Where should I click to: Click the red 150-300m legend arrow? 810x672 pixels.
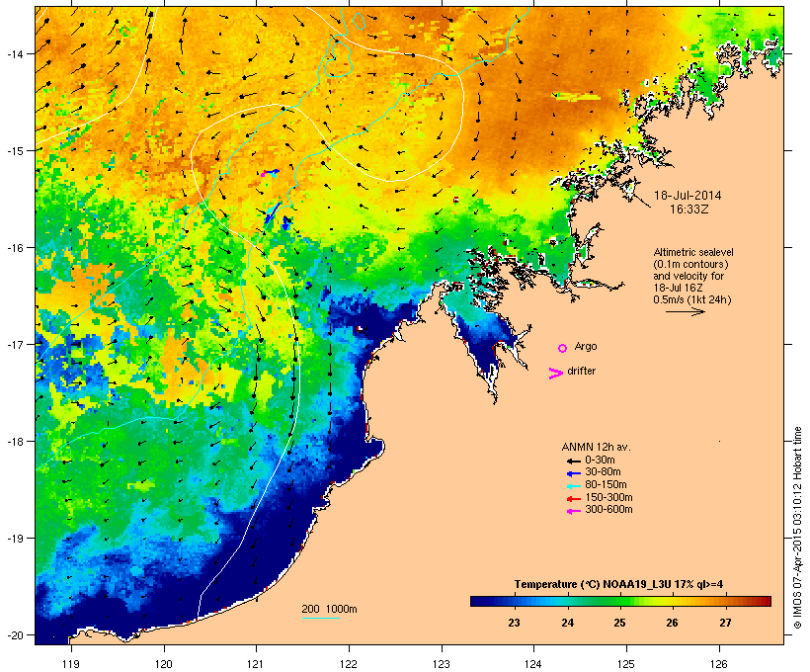pyautogui.click(x=573, y=499)
